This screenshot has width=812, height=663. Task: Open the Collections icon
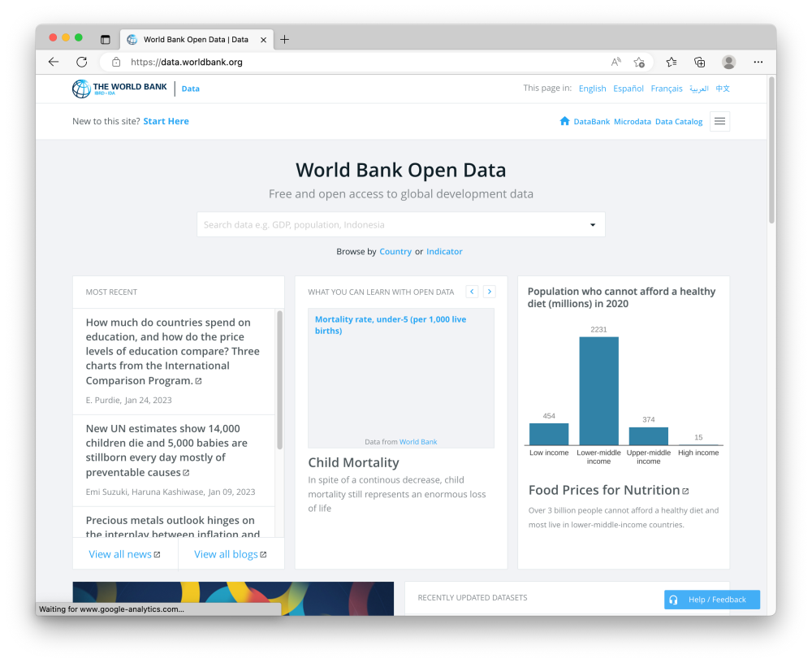pos(700,63)
